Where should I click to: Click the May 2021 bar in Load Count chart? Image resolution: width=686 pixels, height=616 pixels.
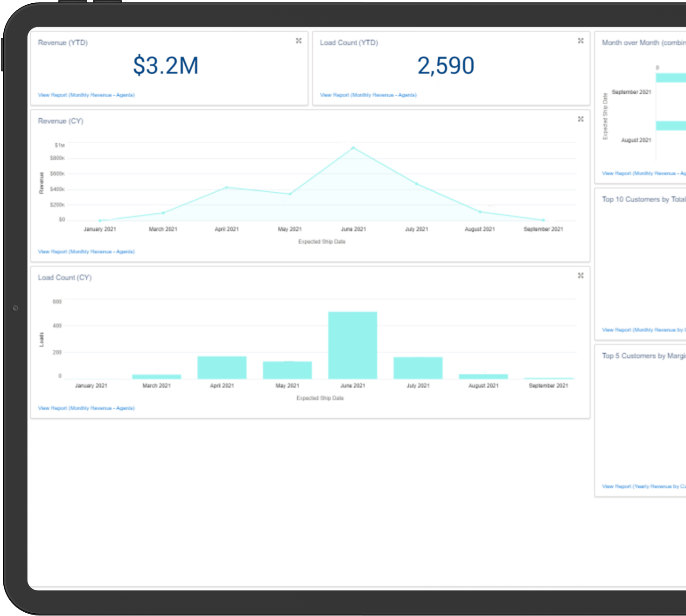(x=287, y=370)
